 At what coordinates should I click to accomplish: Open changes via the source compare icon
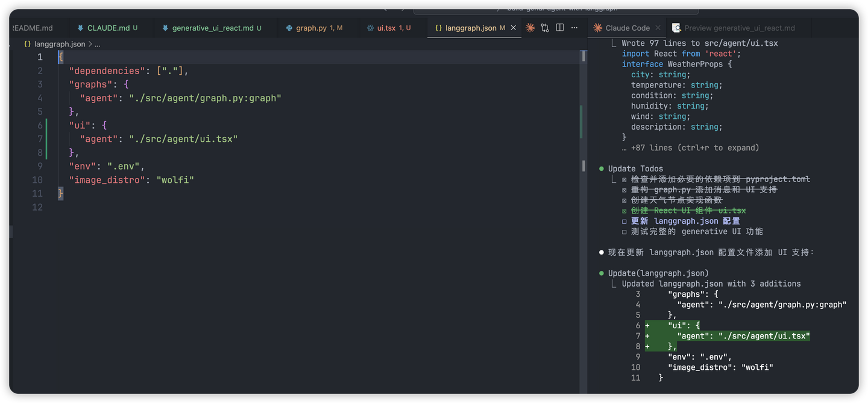(545, 28)
